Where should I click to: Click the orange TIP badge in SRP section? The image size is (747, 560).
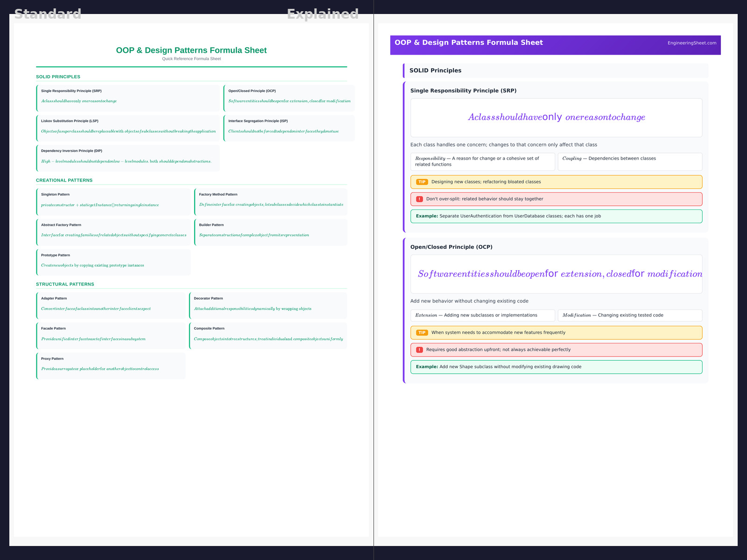pos(422,182)
